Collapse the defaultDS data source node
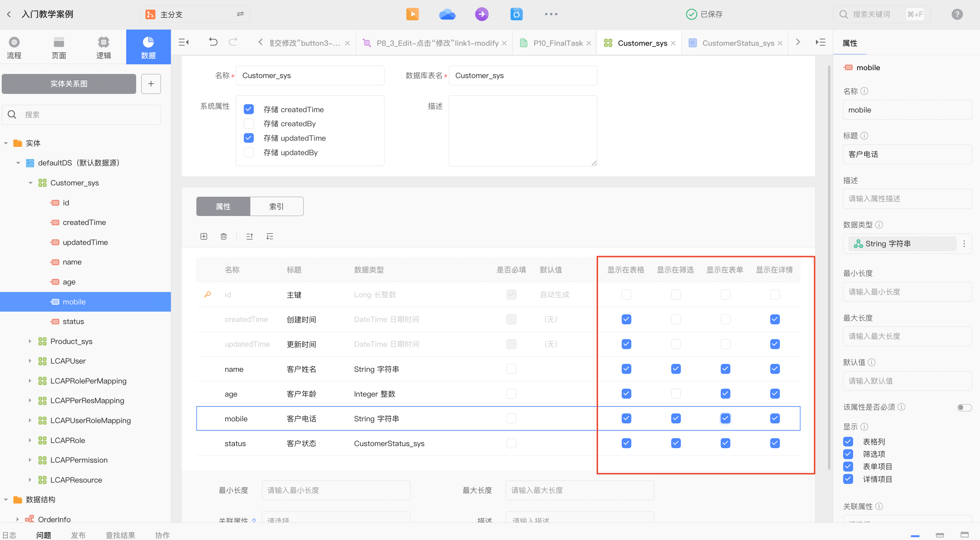The image size is (980, 540). tap(18, 163)
